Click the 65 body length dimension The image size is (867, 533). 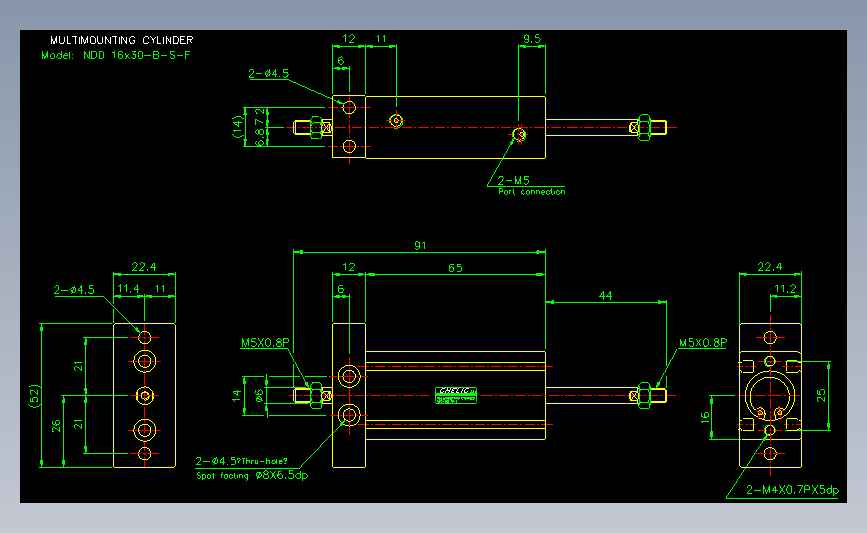[455, 268]
